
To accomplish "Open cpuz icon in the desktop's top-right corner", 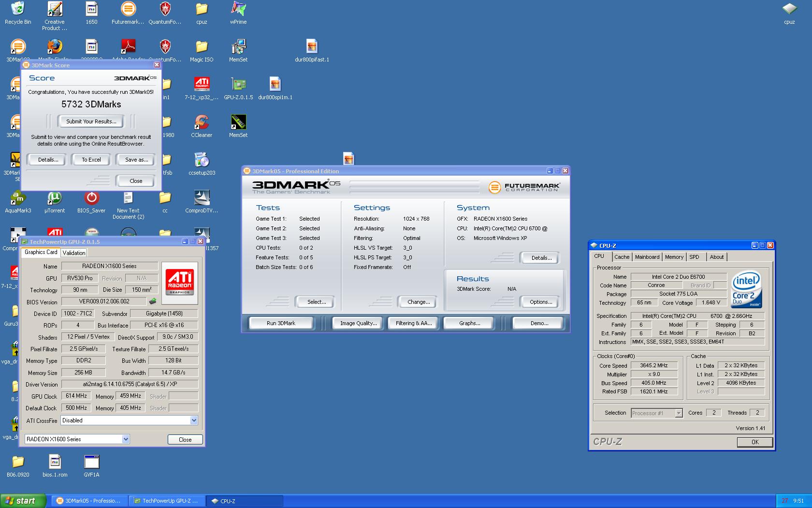I will pyautogui.click(x=789, y=13).
